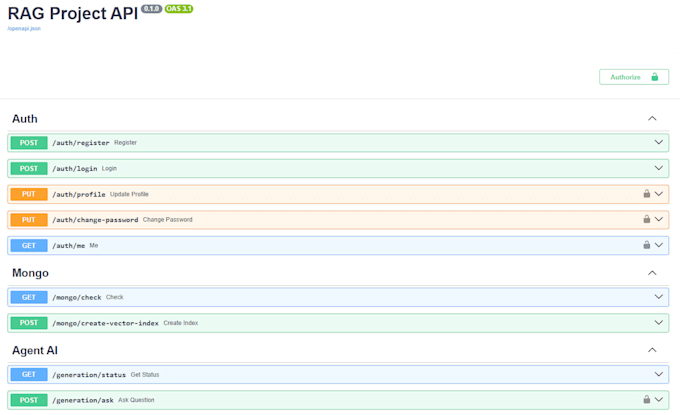
Task: Click the RAG Project API title
Action: click(x=73, y=13)
